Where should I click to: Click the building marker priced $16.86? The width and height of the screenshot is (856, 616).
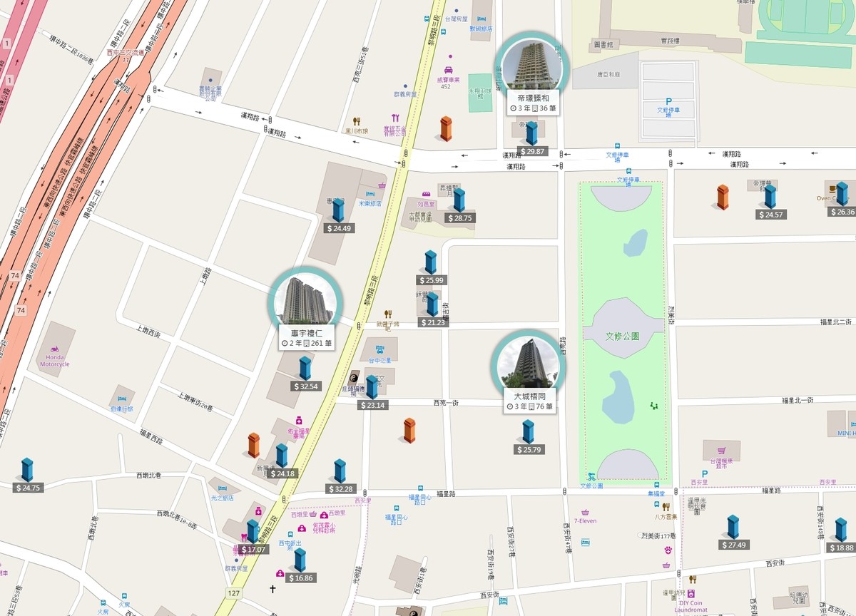point(300,560)
